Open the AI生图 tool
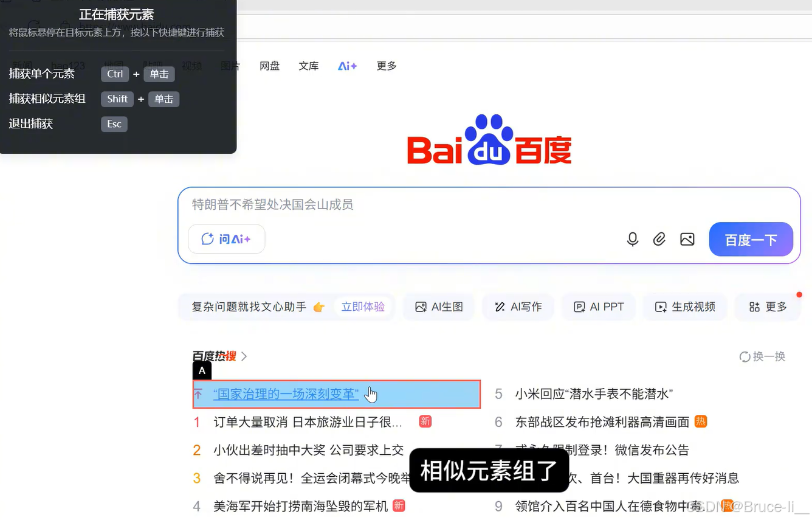Viewport: 812px width, 520px height. (x=439, y=307)
